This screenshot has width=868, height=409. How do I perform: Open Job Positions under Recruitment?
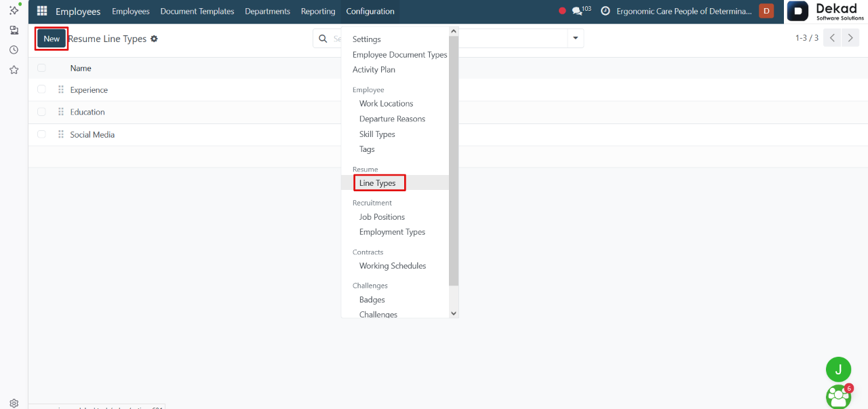pyautogui.click(x=382, y=217)
